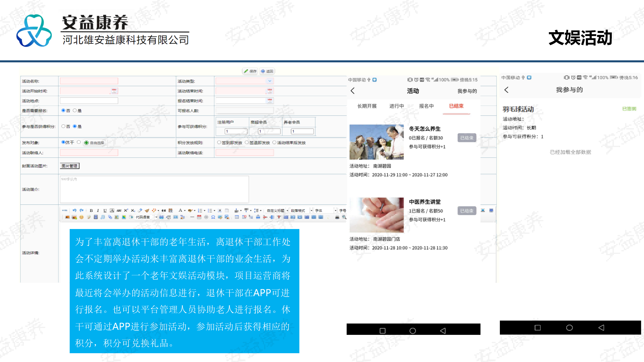
Task: Select 是 for 是否需要报名
Action: [75, 110]
